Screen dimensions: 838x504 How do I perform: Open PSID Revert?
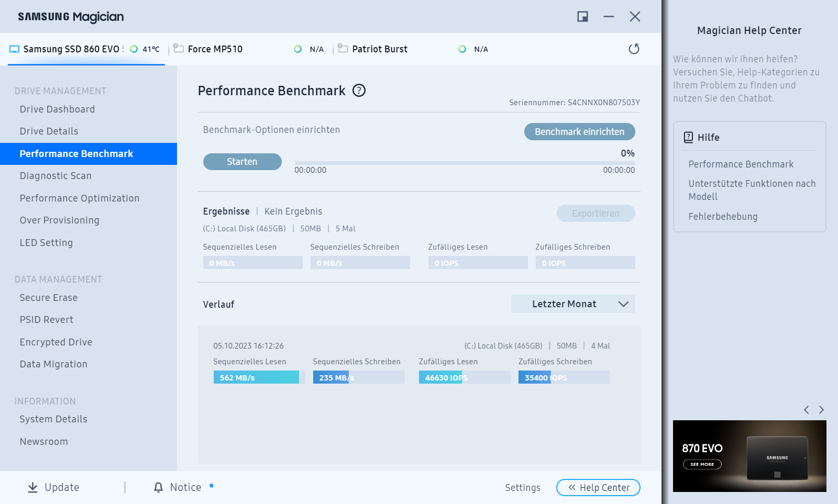[x=47, y=320]
